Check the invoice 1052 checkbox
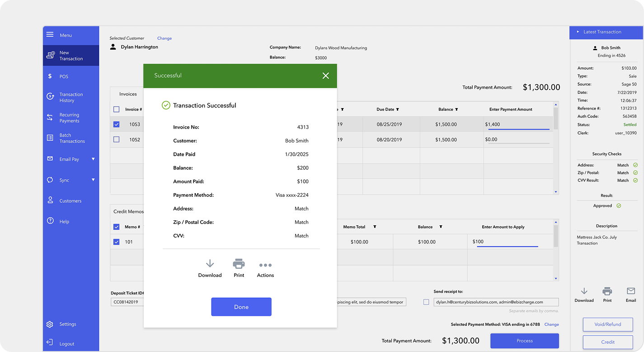The height and width of the screenshot is (352, 644). pyautogui.click(x=116, y=139)
